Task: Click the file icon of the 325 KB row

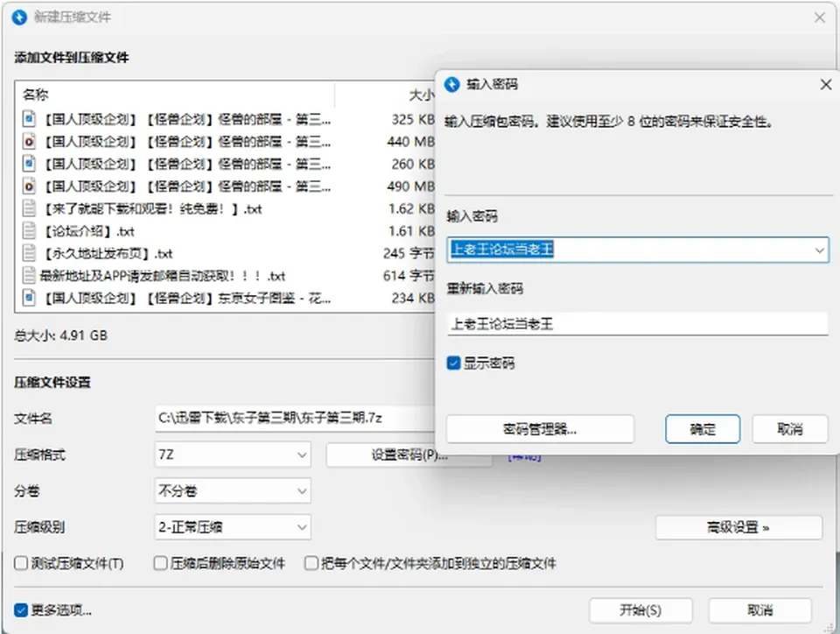Action: (29, 118)
